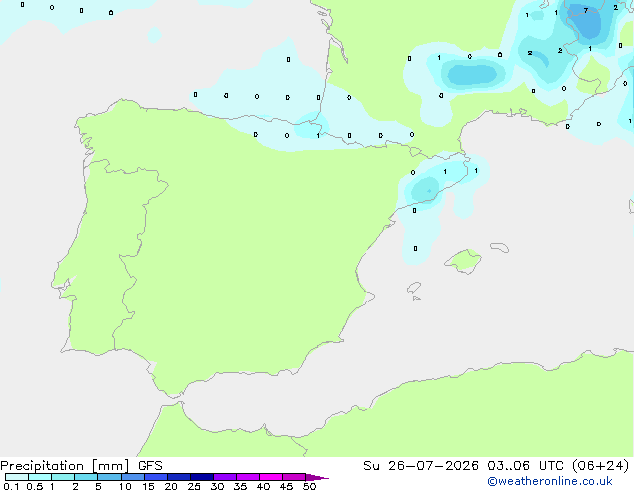Viewport: 634px width, 490px height.
Task: Click the legend label '25'
Action: pos(194,486)
